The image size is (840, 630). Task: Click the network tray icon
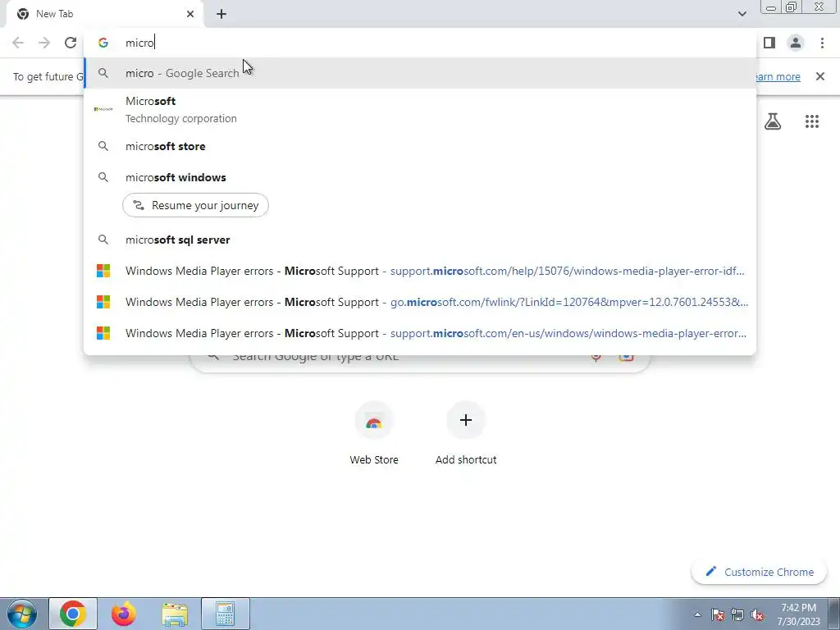(737, 614)
